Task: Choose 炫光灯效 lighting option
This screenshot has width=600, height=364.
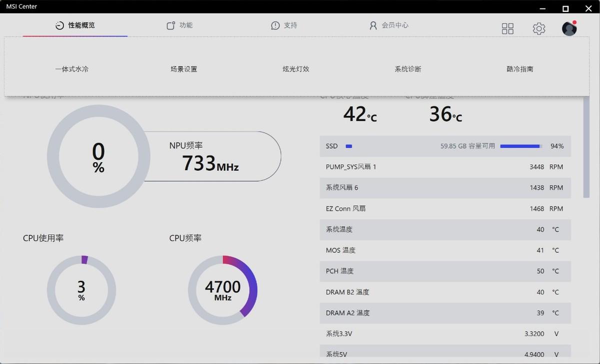Action: [296, 69]
